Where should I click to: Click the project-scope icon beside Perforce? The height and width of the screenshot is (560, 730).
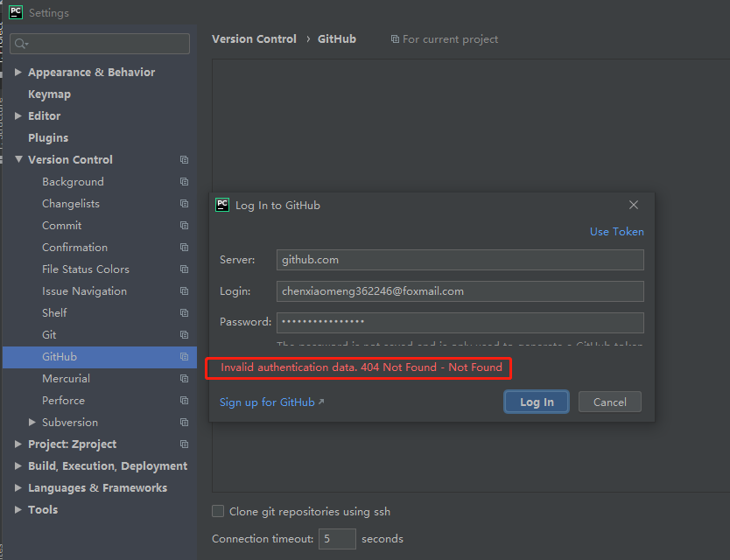pyautogui.click(x=185, y=401)
